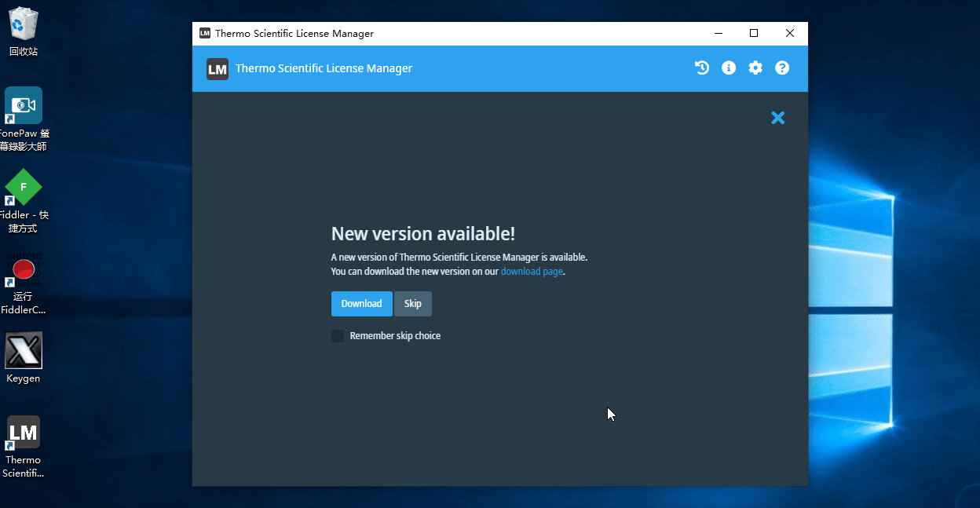Select the FiddlerC... run shortcut icon
The image size is (980, 508).
[24, 284]
